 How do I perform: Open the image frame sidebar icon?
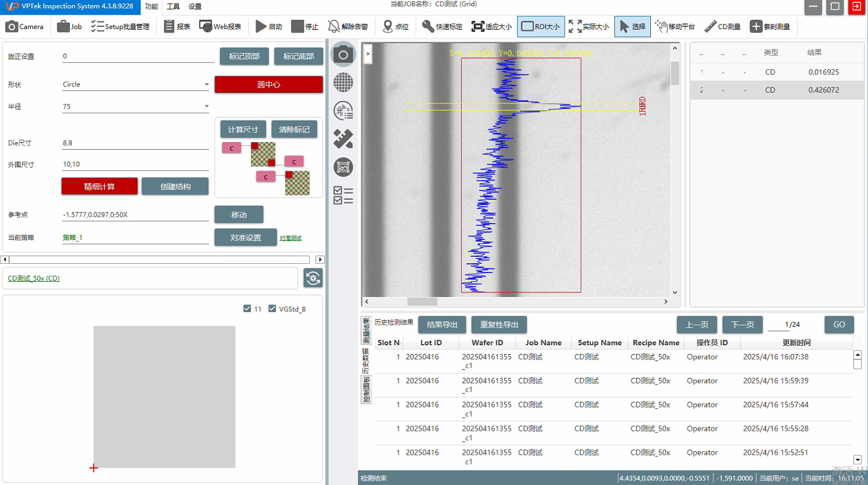(x=343, y=167)
